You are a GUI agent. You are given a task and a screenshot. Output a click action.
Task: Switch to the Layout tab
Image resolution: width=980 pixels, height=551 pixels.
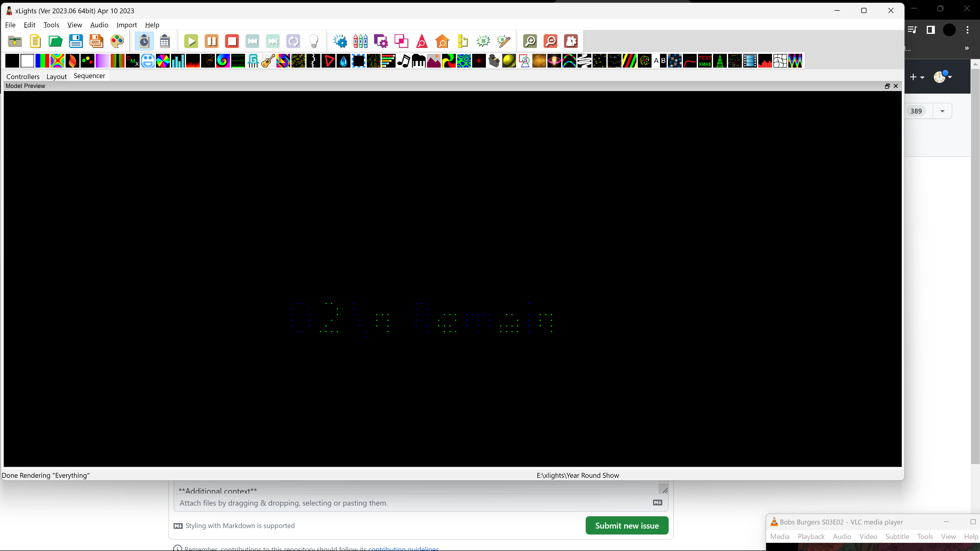tap(57, 77)
